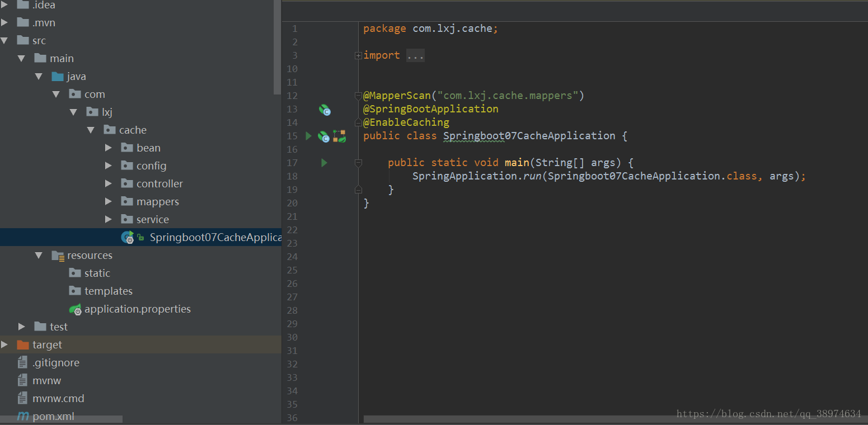
Task: Collapse the java source folder arrow
Action: pyautogui.click(x=39, y=76)
